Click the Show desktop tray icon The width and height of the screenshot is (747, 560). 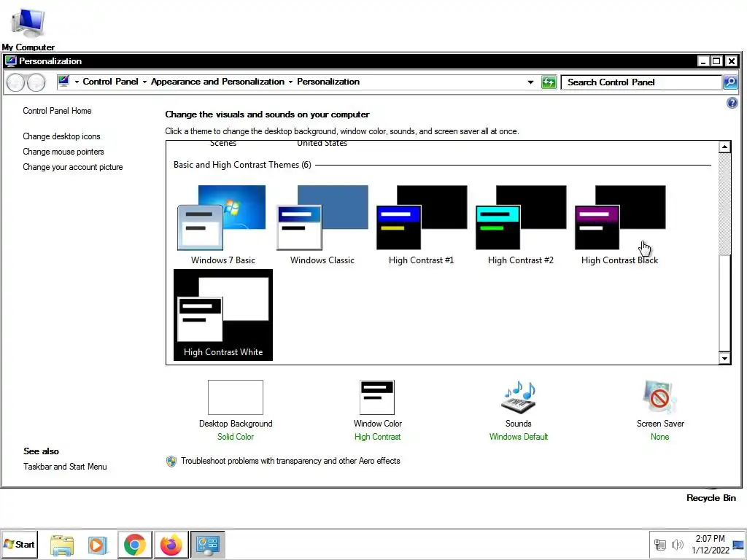click(738, 545)
